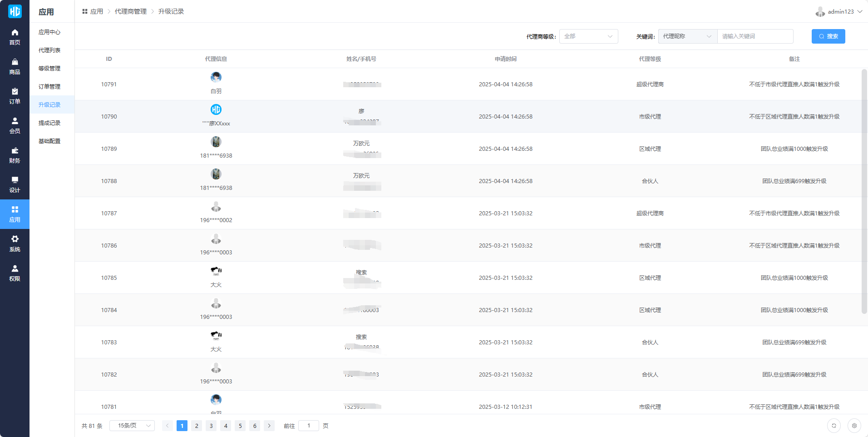Screen dimensions: 868x437
Task: Go to page 3 in pagination
Action: [x=211, y=426]
